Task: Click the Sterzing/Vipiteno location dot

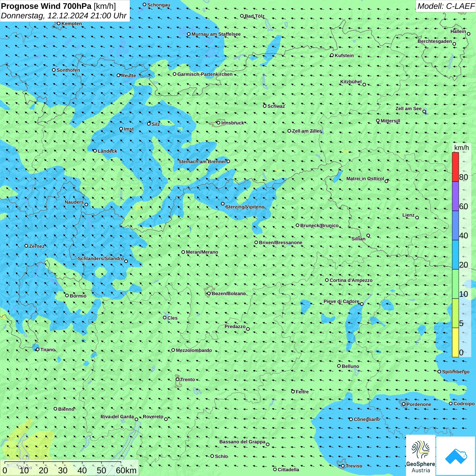Action: click(x=223, y=204)
